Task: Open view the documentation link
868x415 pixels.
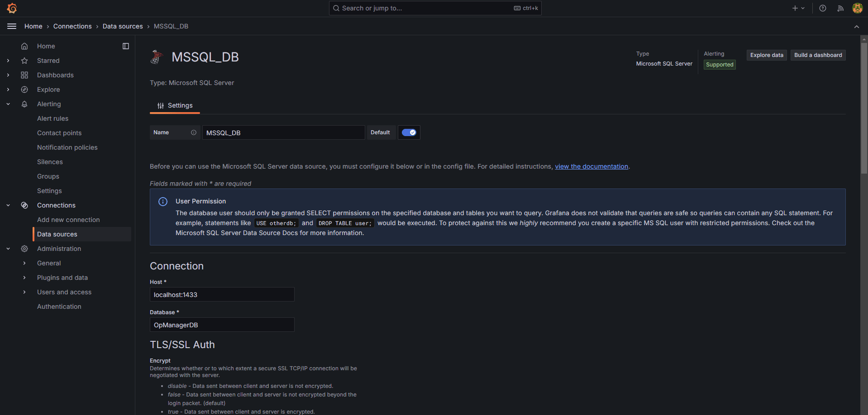Action: point(591,166)
